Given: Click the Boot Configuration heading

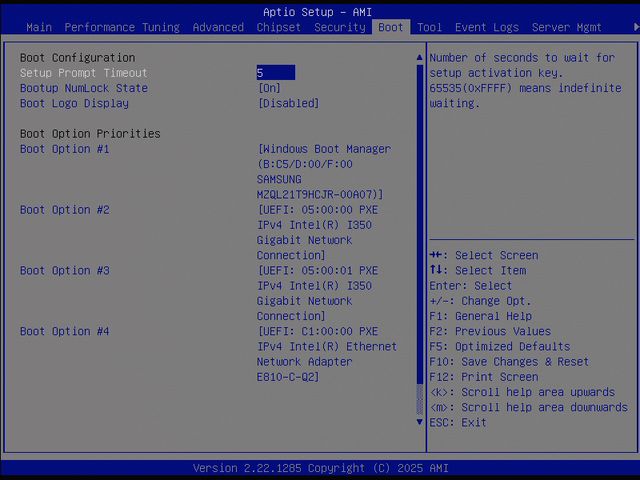Looking at the screenshot, I should (77, 58).
